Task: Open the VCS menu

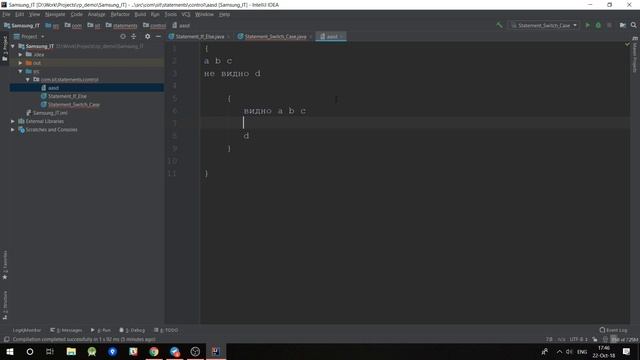Action: click(x=186, y=14)
